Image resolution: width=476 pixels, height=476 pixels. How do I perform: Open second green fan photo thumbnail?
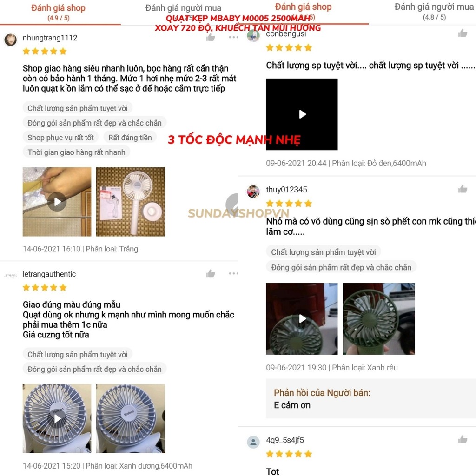pos(378,319)
